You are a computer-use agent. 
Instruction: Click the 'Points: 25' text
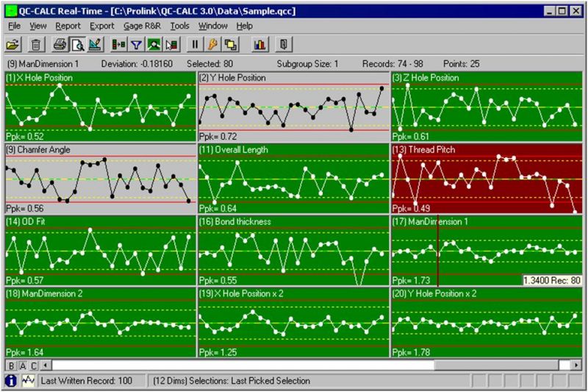[x=462, y=64]
